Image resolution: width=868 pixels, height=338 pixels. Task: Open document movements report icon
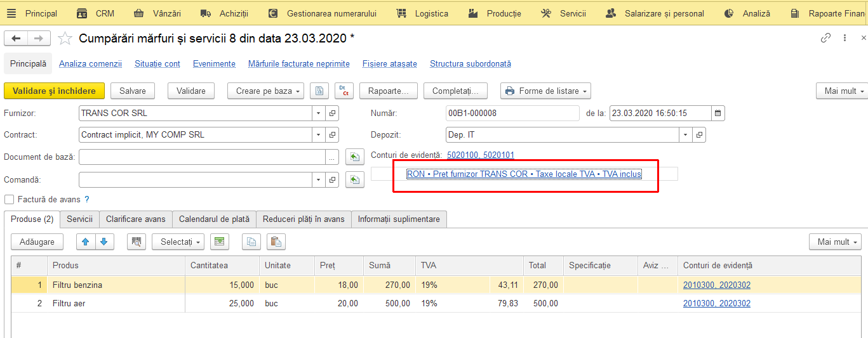tap(319, 91)
